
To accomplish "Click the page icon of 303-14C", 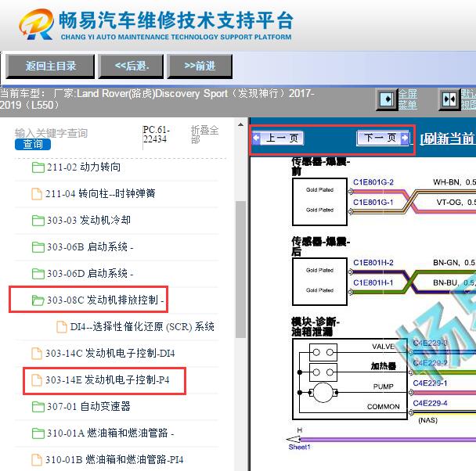I will (37, 354).
